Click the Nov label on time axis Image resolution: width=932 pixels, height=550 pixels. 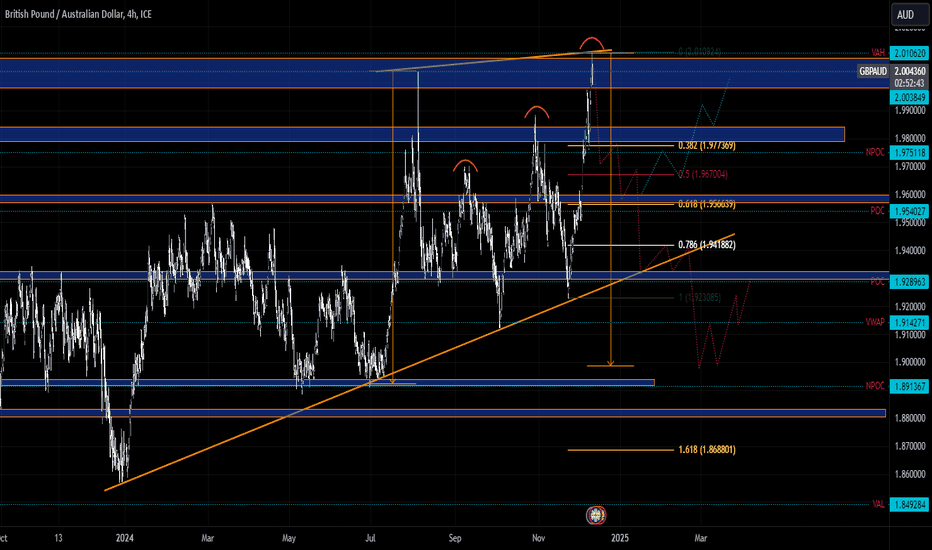click(539, 538)
